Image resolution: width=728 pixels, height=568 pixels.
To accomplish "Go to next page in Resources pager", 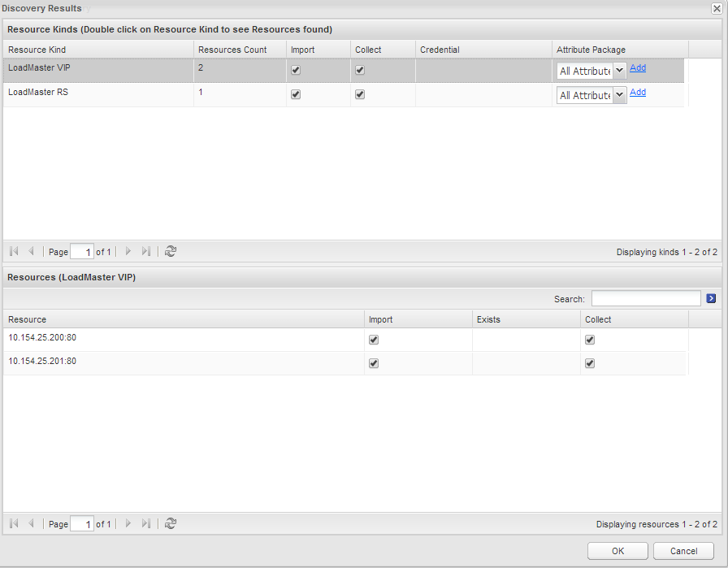I will tap(128, 523).
